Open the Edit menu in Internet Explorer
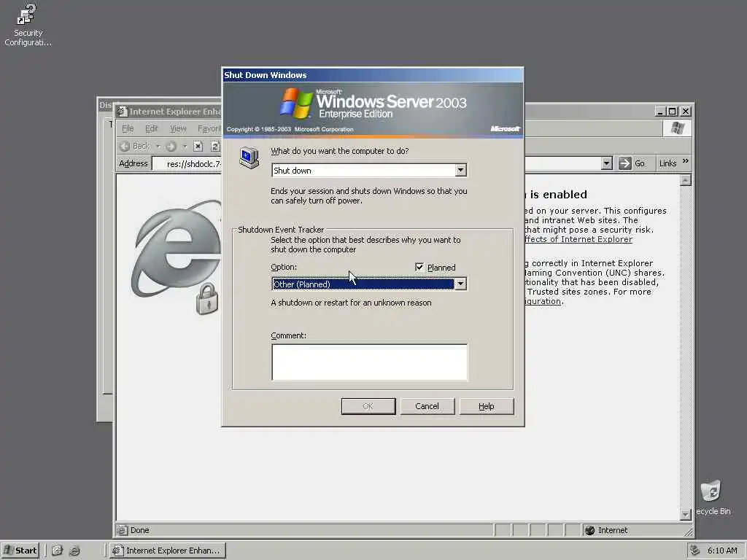 click(x=152, y=128)
